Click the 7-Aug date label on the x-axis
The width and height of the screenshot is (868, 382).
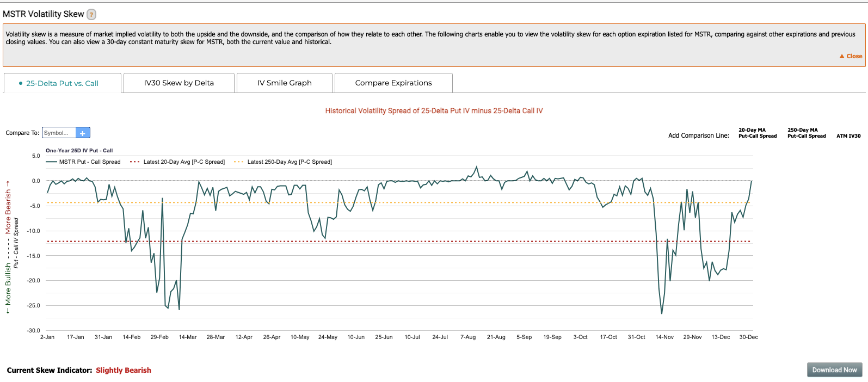coord(468,337)
